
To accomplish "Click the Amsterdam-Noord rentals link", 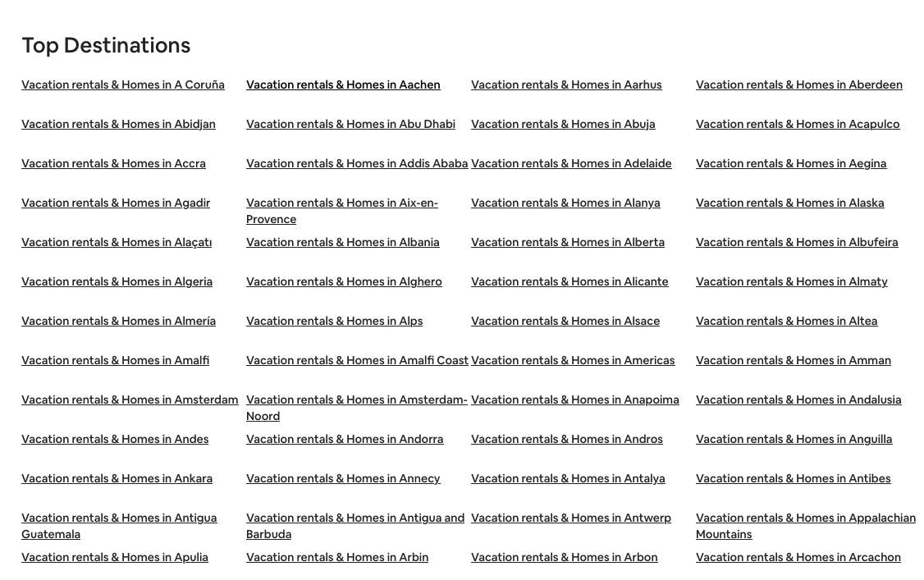I will (356, 408).
